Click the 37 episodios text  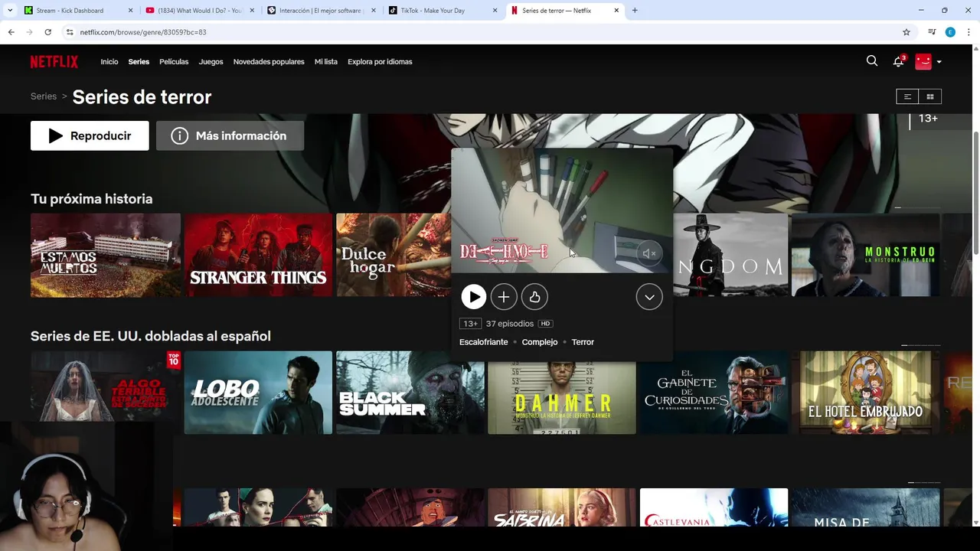510,324
